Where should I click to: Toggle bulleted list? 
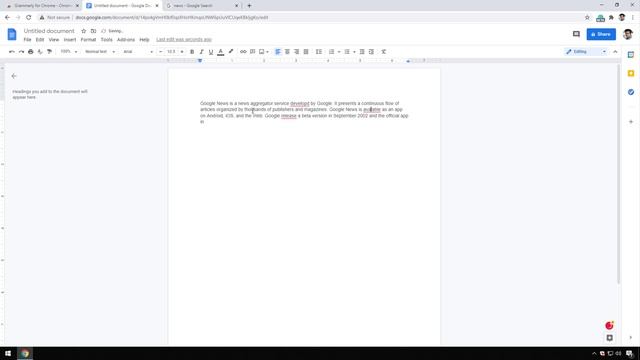pyautogui.click(x=347, y=52)
